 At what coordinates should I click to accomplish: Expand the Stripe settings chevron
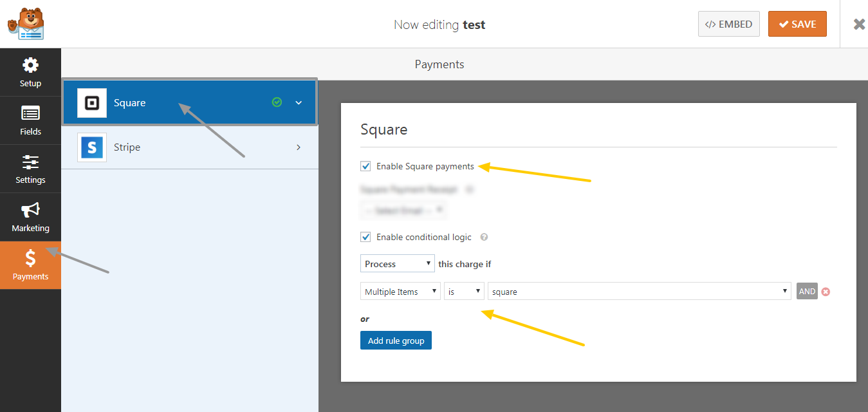[x=298, y=147]
